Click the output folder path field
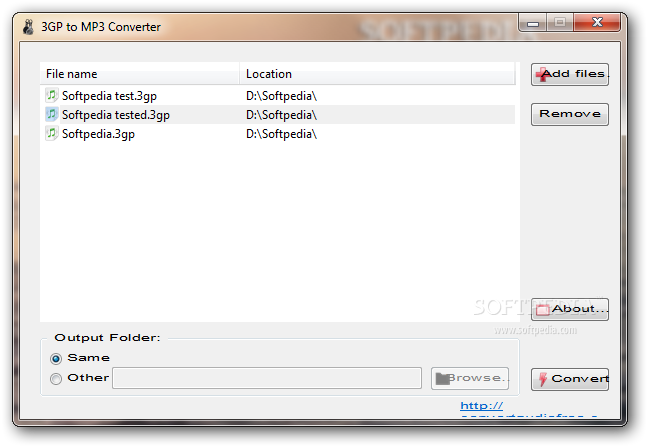This screenshot has width=648, height=447. click(x=267, y=378)
